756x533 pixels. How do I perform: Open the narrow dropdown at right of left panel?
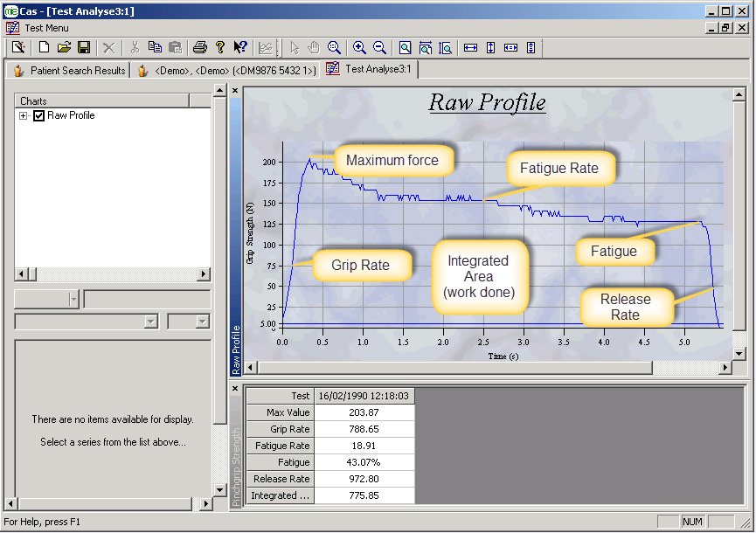pyautogui.click(x=203, y=322)
